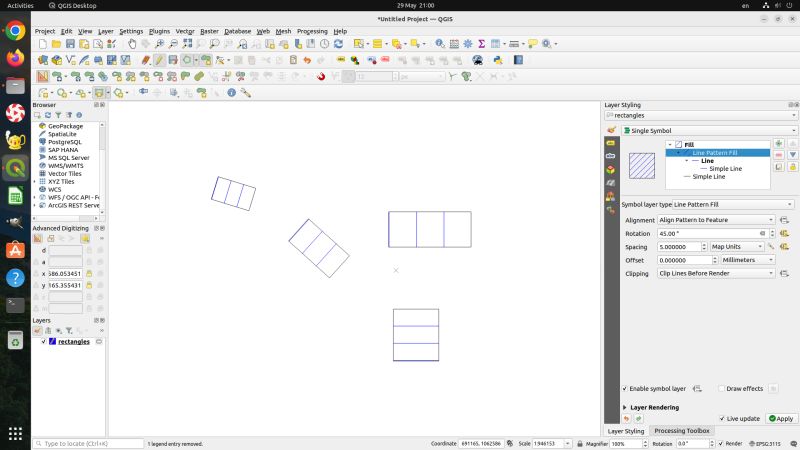Enable the Draw effects checkbox
Image resolution: width=800 pixels, height=450 pixels.
[721, 389]
